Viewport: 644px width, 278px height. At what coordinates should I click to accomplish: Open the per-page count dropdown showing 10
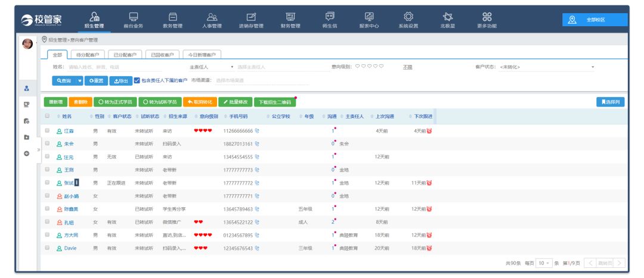point(544,263)
